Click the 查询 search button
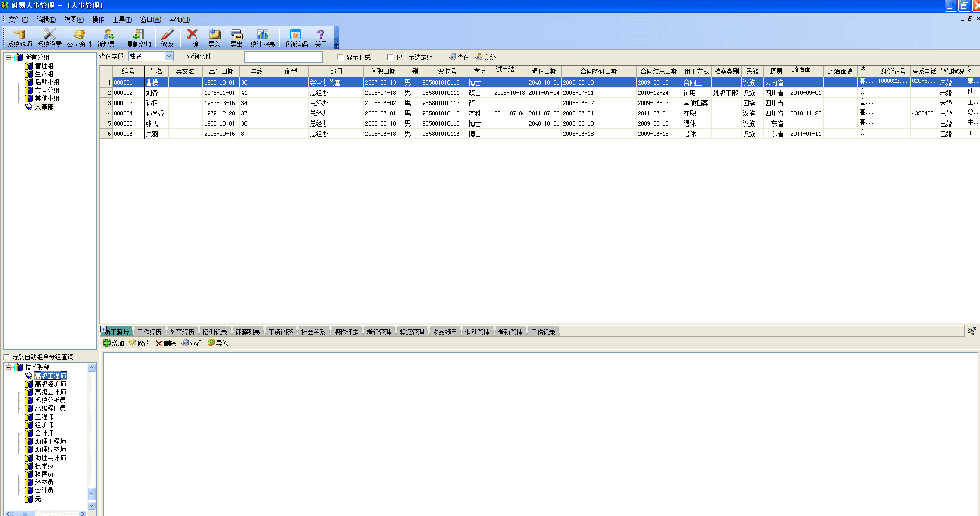 tap(459, 57)
